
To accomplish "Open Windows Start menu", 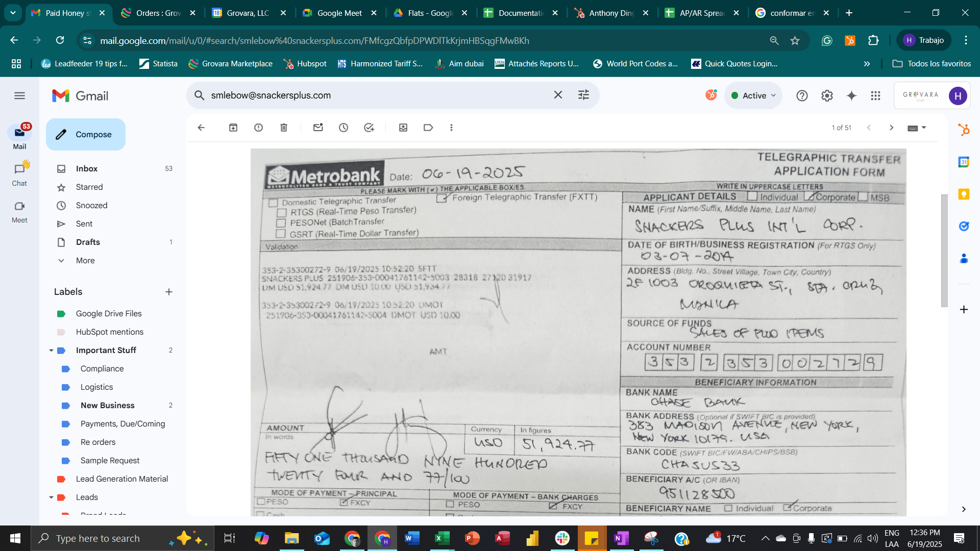I will pyautogui.click(x=15, y=538).
